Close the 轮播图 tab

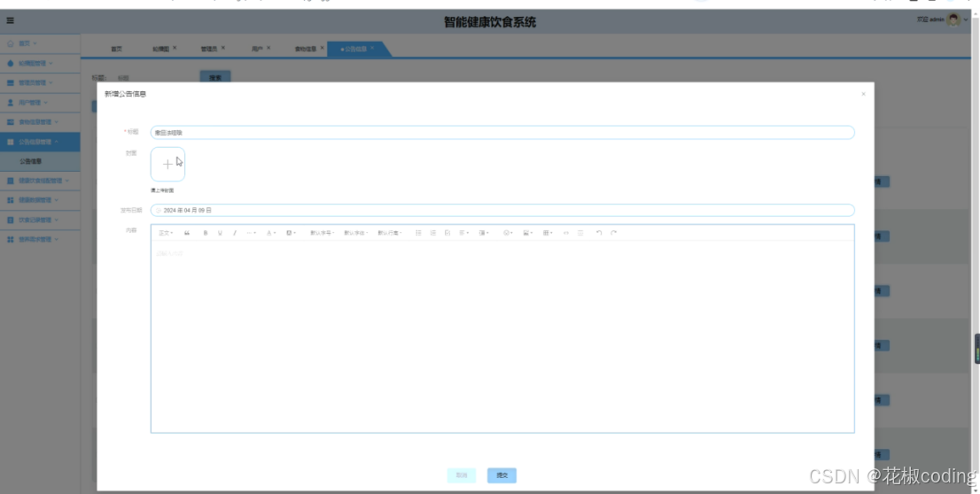pyautogui.click(x=175, y=48)
